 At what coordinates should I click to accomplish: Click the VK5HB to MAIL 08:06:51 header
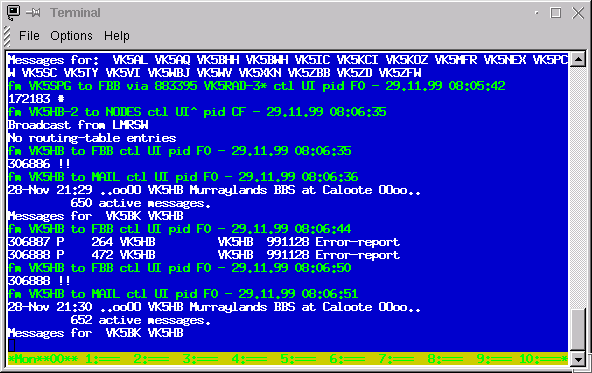pos(183,294)
